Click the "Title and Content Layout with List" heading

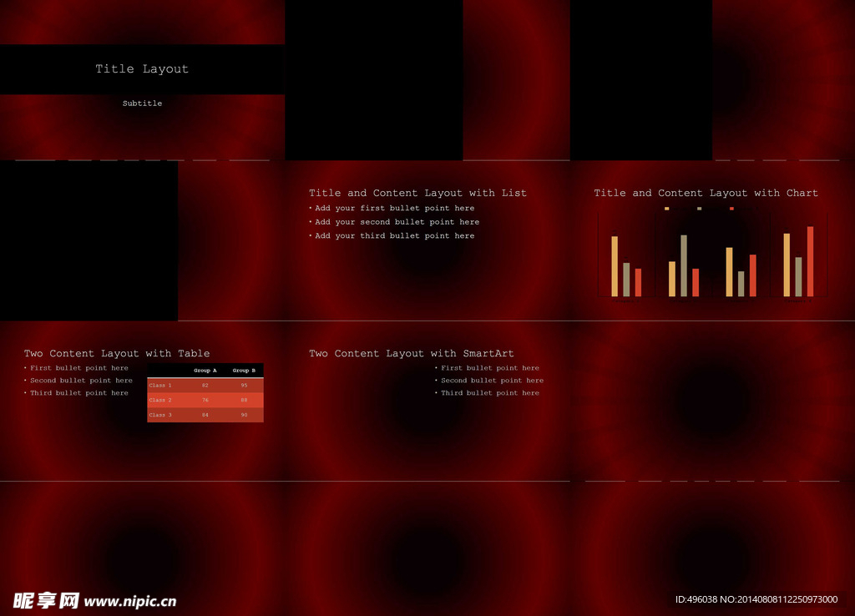click(417, 193)
